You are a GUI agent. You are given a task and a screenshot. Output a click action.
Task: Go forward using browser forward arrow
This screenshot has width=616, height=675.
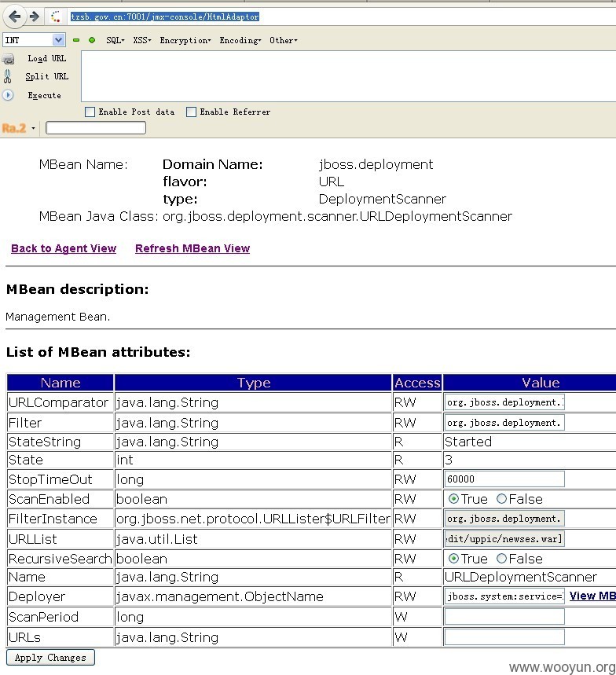tap(35, 17)
